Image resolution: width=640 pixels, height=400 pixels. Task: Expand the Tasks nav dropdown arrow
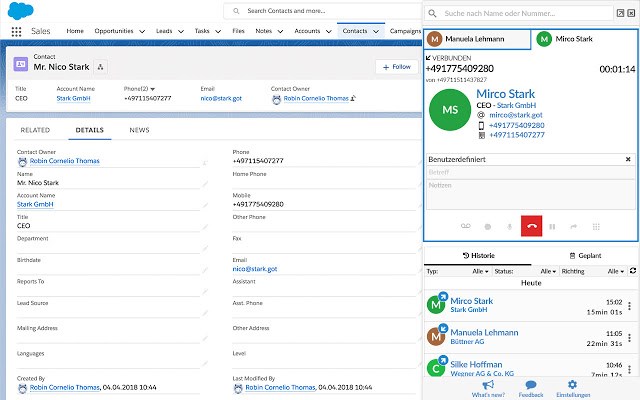(218, 31)
